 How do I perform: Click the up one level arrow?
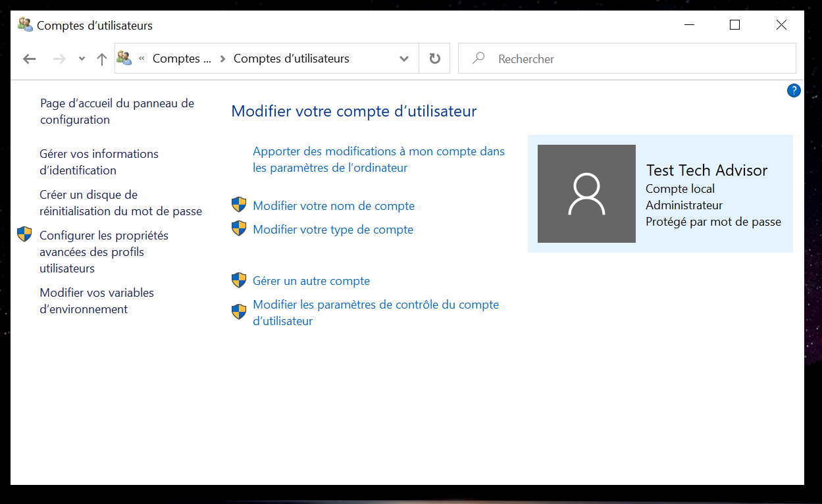[x=101, y=59]
